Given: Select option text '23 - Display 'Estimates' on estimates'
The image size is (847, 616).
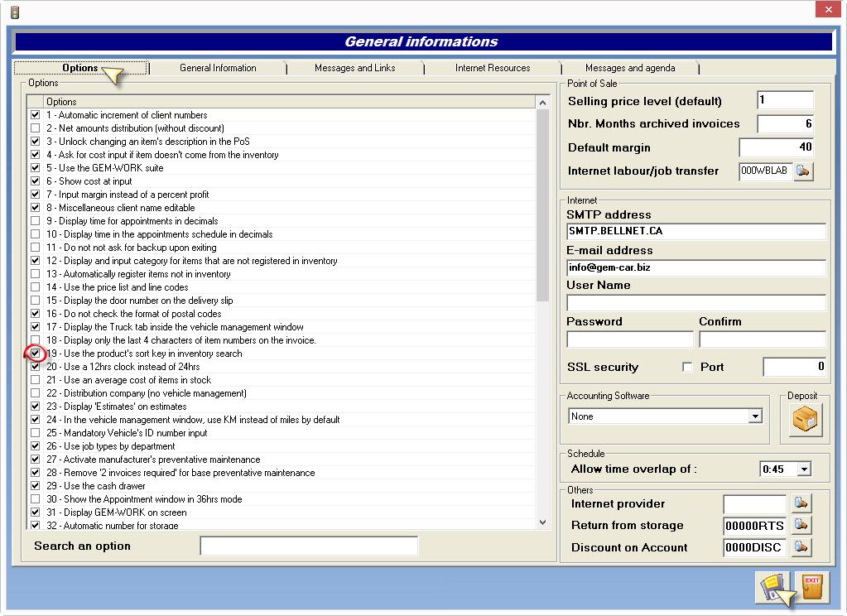Looking at the screenshot, I should 117,407.
